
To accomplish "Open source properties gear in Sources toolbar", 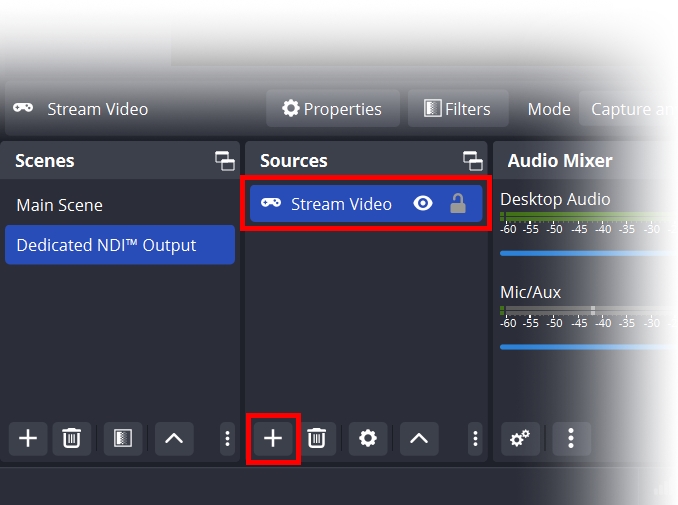I will [368, 438].
